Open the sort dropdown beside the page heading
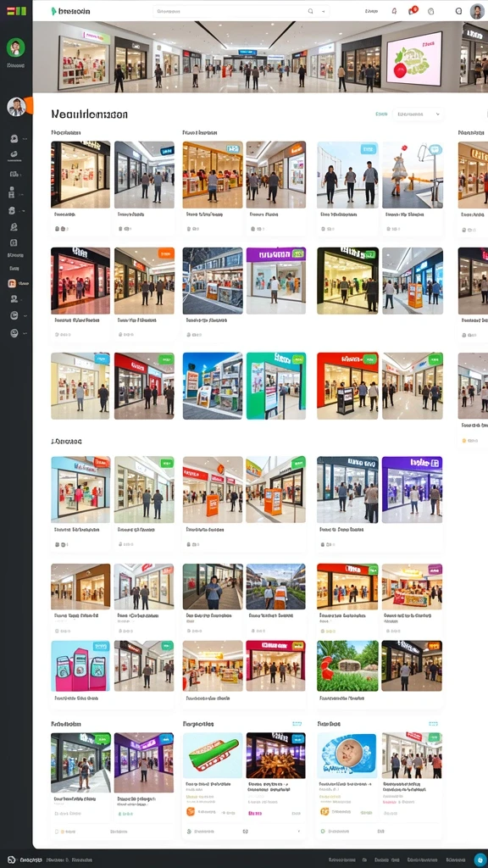The height and width of the screenshot is (868, 488). click(x=418, y=114)
